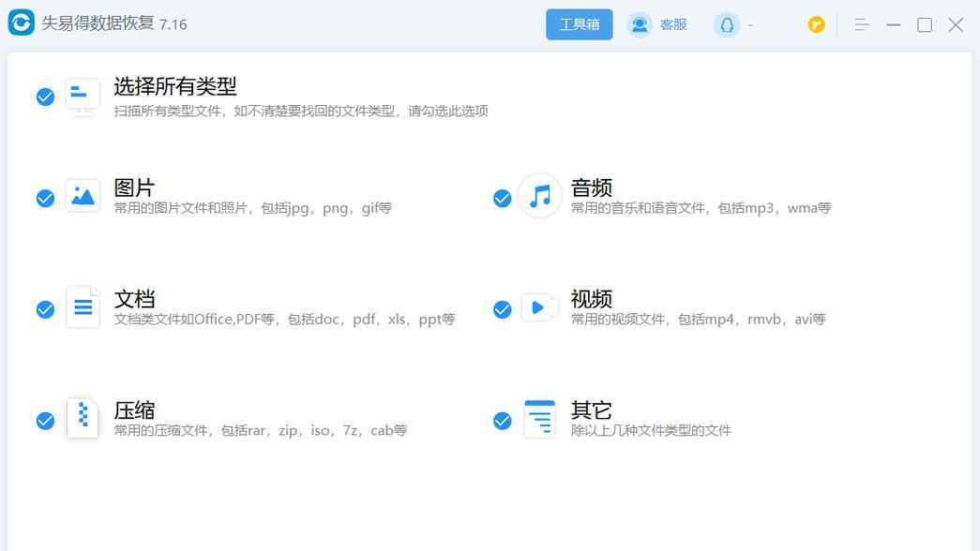Toggle the 其它 checkbox
This screenshot has width=980, height=551.
tap(502, 421)
